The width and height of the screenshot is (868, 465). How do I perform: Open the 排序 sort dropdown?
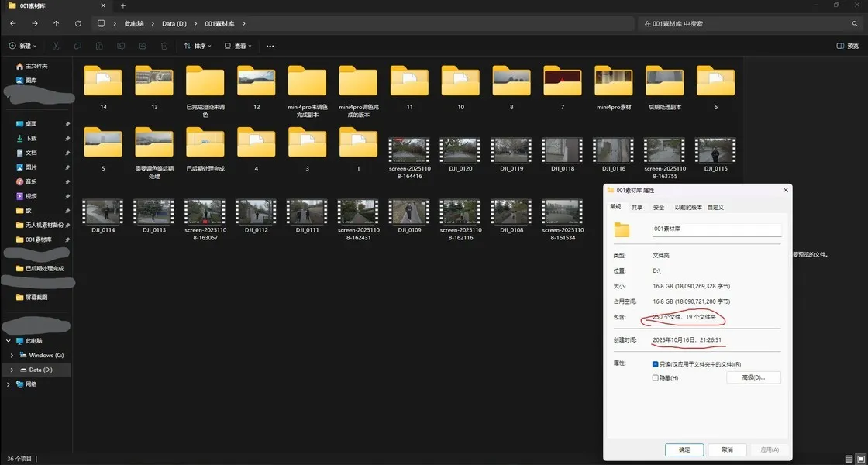pyautogui.click(x=198, y=46)
